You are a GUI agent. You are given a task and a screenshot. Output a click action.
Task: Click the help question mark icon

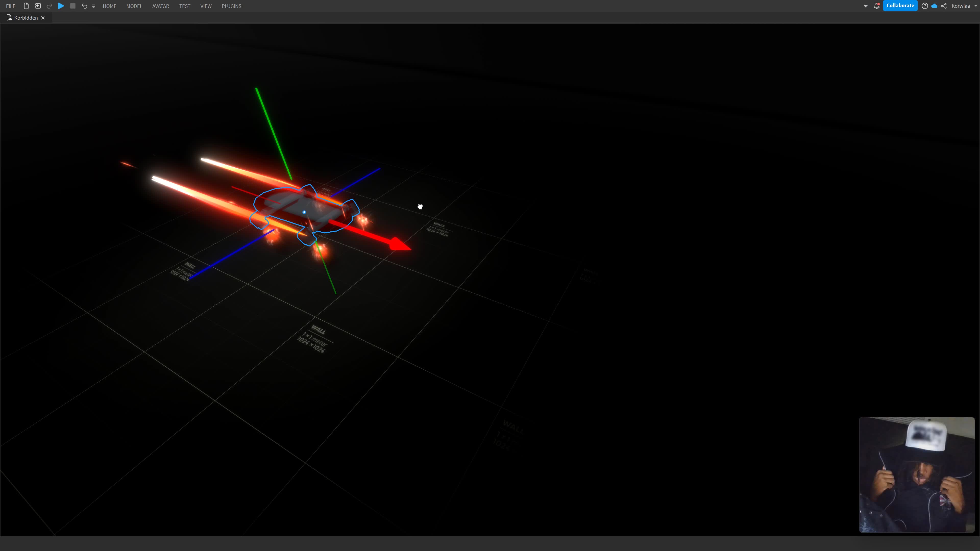click(x=924, y=6)
